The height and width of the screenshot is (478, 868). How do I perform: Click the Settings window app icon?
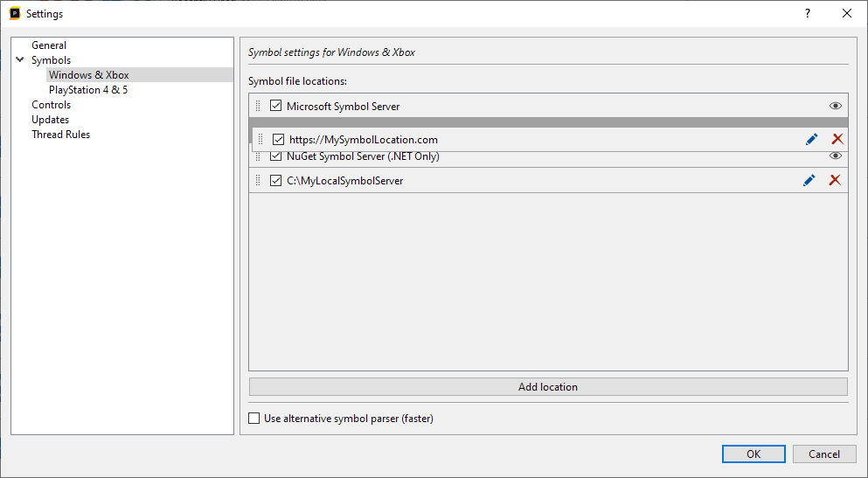point(15,13)
